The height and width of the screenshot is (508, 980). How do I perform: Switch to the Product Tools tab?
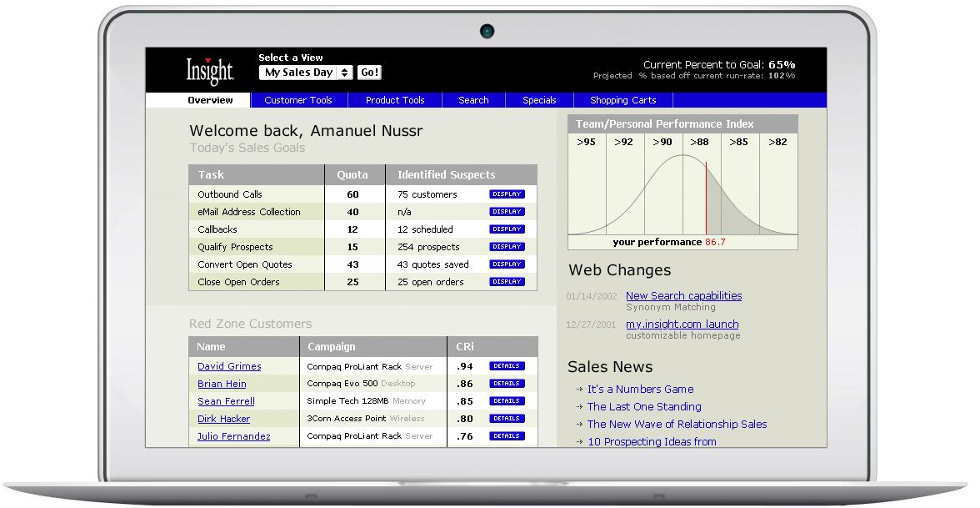(x=394, y=99)
